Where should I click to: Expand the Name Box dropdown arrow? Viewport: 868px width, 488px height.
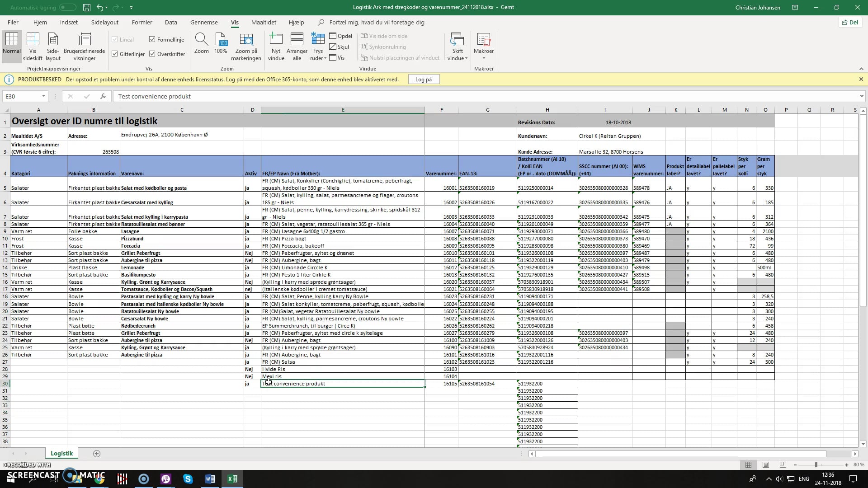coord(43,96)
